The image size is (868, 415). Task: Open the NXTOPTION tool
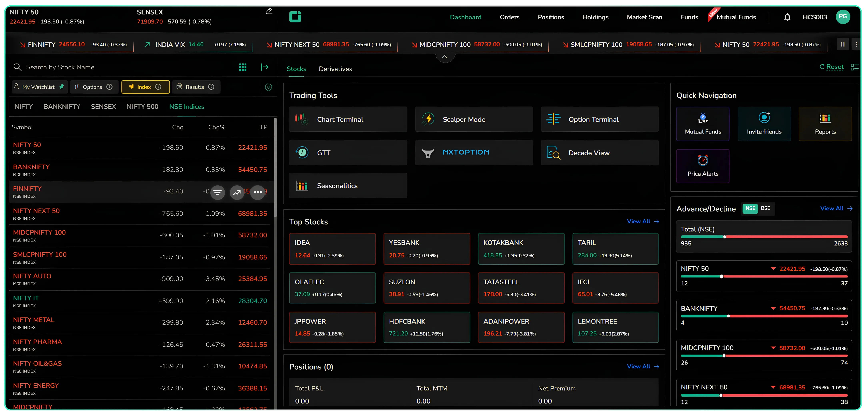coord(474,153)
